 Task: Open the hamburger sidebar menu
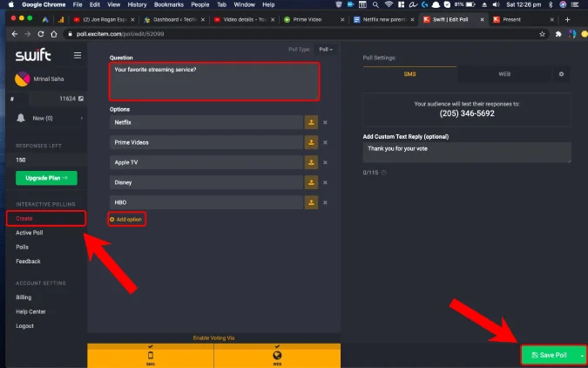(x=78, y=56)
